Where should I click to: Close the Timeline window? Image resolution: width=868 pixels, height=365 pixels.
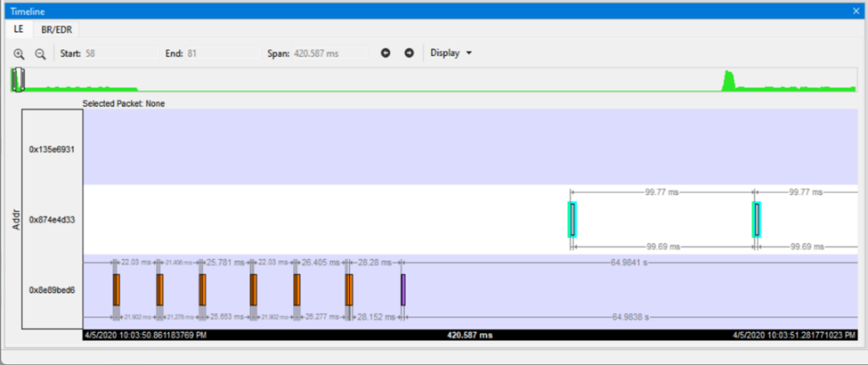click(x=857, y=11)
